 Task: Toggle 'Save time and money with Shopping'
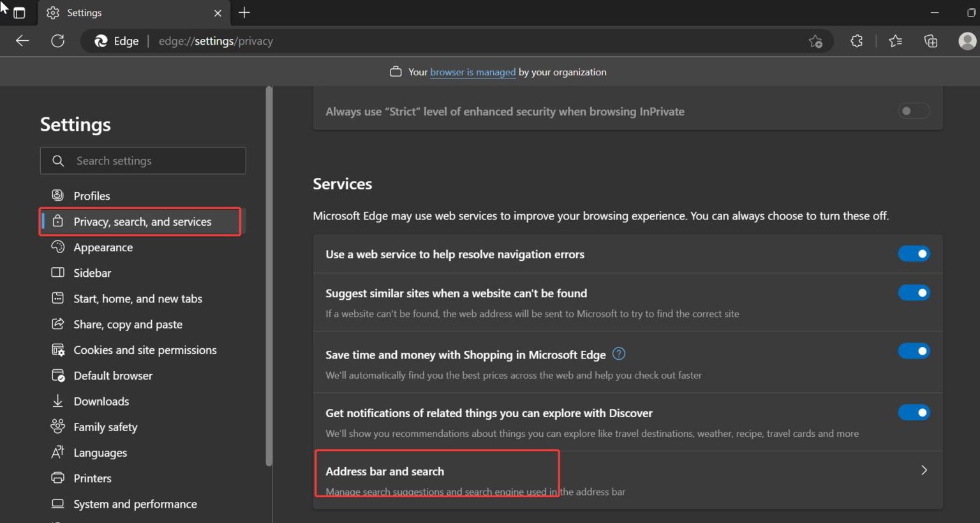tap(914, 351)
